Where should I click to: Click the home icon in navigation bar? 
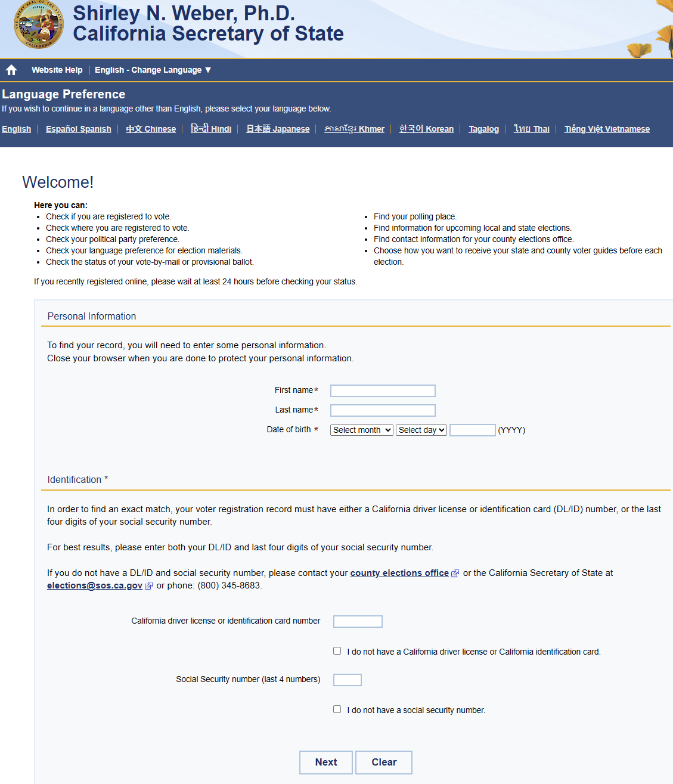tap(11, 70)
